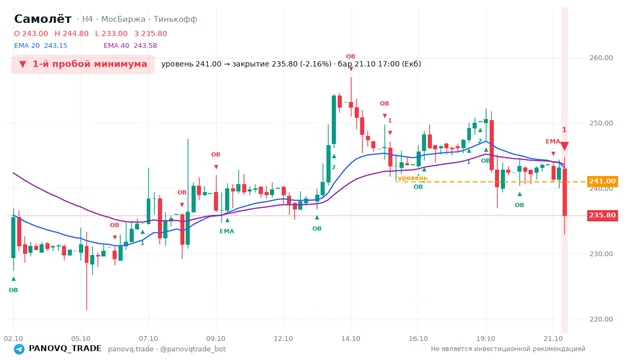Image resolution: width=640 pixels, height=360 pixels.
Task: Click the 250.00 price axis label
Action: click(x=601, y=123)
